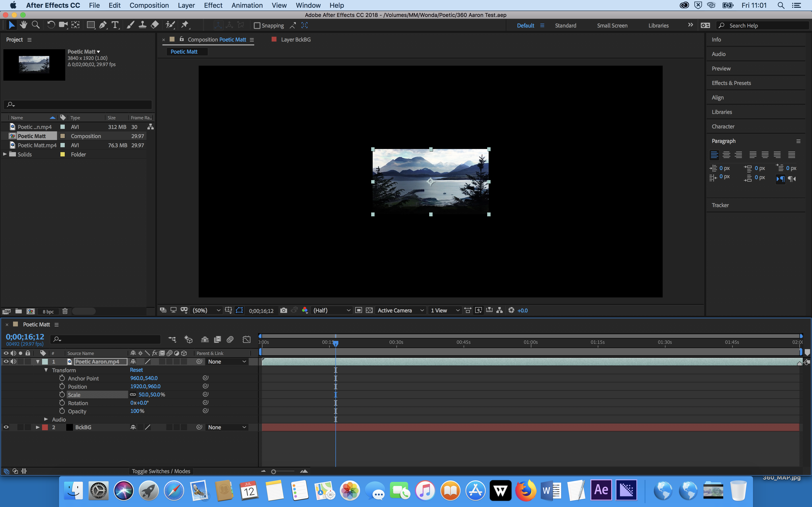Mute audio of Poetic Aaron.mp4 layer
The width and height of the screenshot is (812, 507).
(14, 361)
